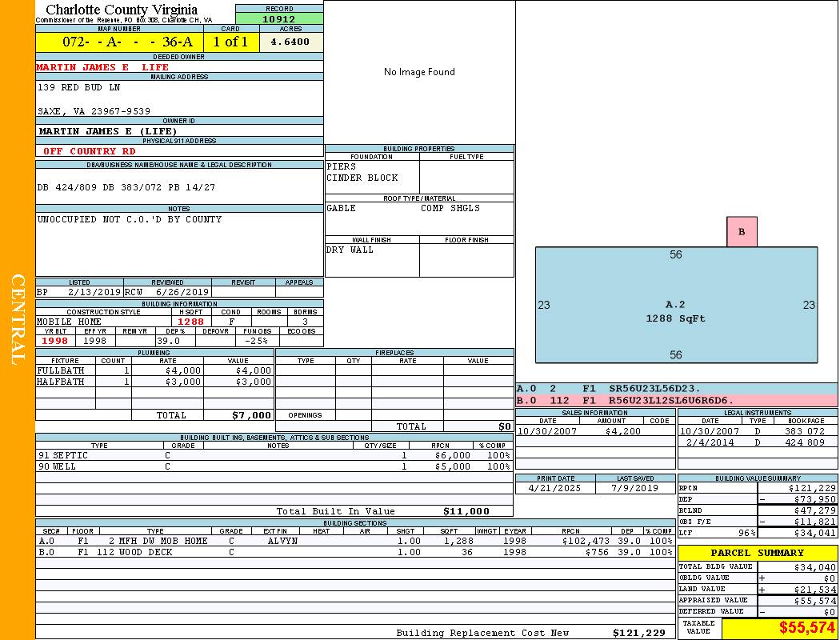Select the mailing address line 139 RED BUD LN
Image resolution: width=840 pixels, height=640 pixels.
(78, 86)
